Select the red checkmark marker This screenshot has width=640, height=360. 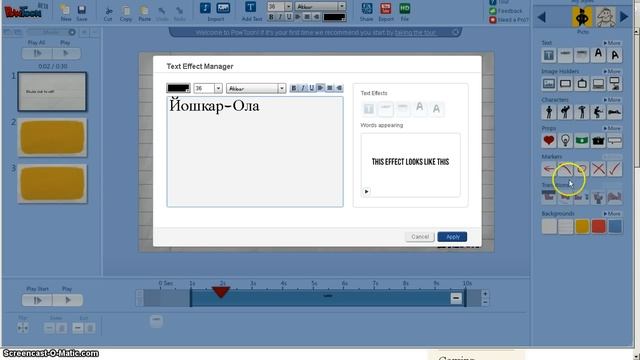tap(615, 169)
